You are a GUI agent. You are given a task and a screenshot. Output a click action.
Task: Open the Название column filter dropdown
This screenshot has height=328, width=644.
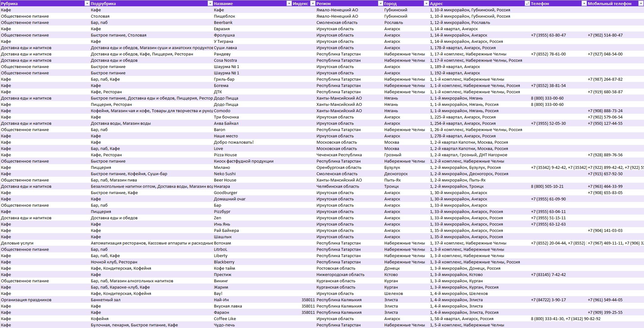pos(289,3)
